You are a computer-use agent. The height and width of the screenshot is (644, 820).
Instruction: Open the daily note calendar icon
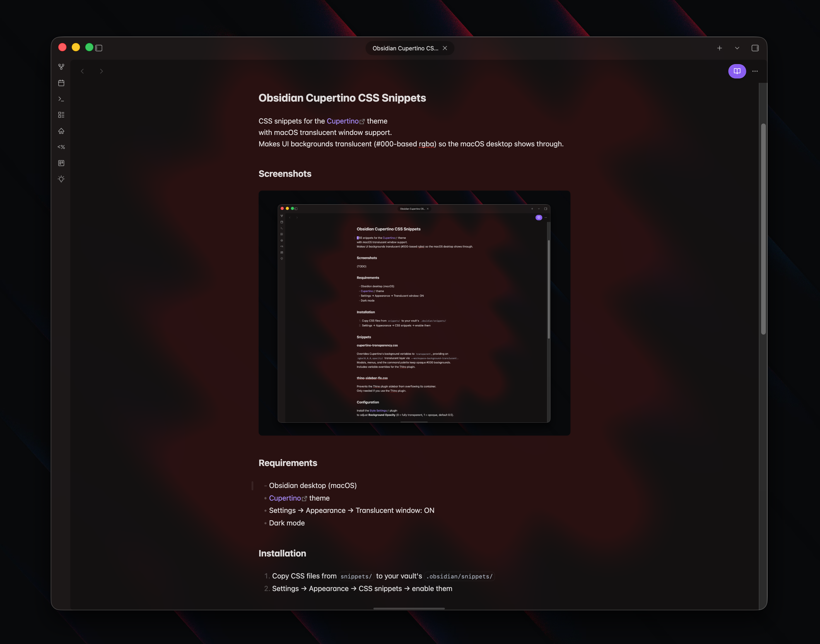(61, 83)
